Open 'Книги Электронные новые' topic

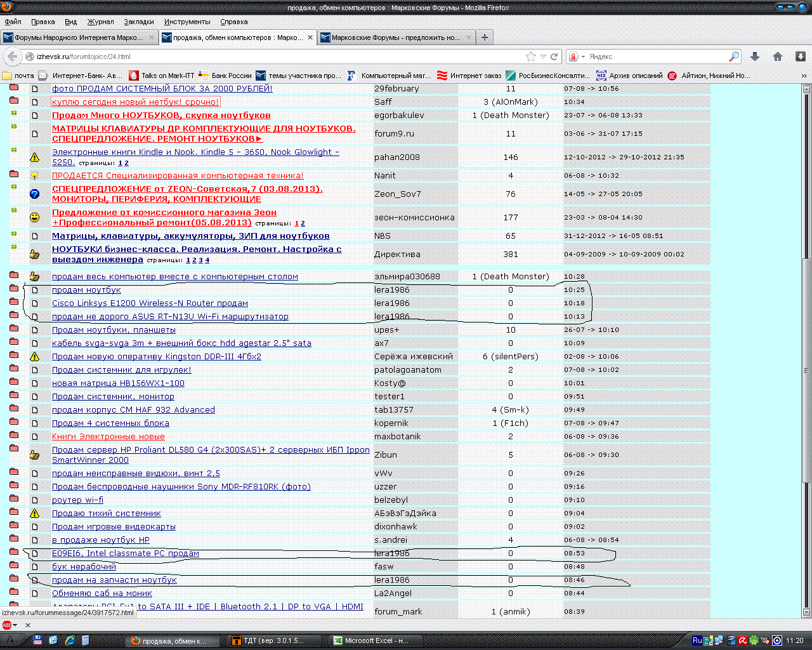pos(108,436)
